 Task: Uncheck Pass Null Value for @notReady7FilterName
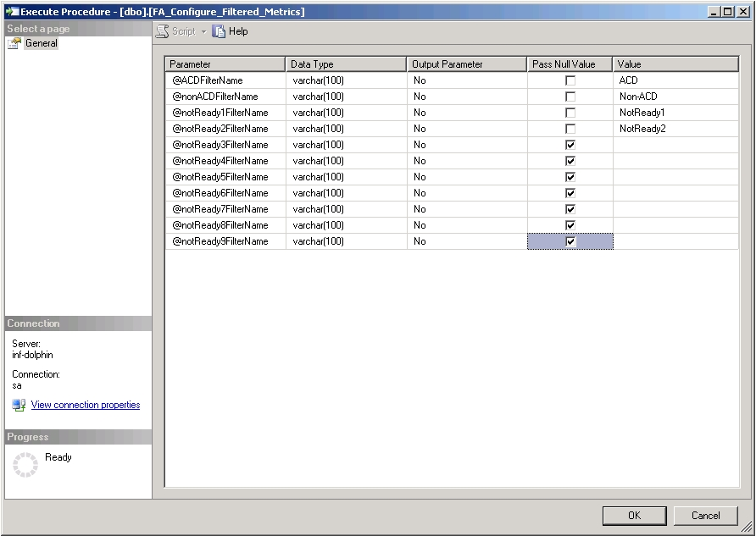pyautogui.click(x=570, y=209)
